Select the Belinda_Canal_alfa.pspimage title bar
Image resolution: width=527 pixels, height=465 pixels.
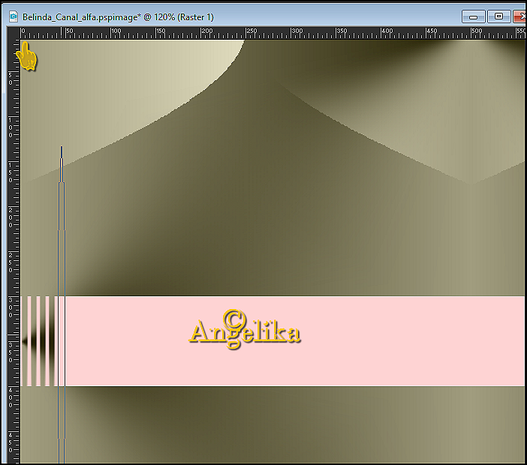(x=235, y=16)
